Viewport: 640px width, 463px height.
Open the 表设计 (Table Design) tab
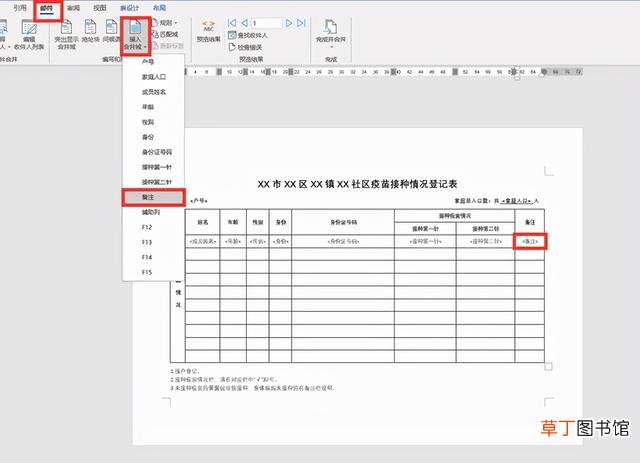click(x=129, y=8)
